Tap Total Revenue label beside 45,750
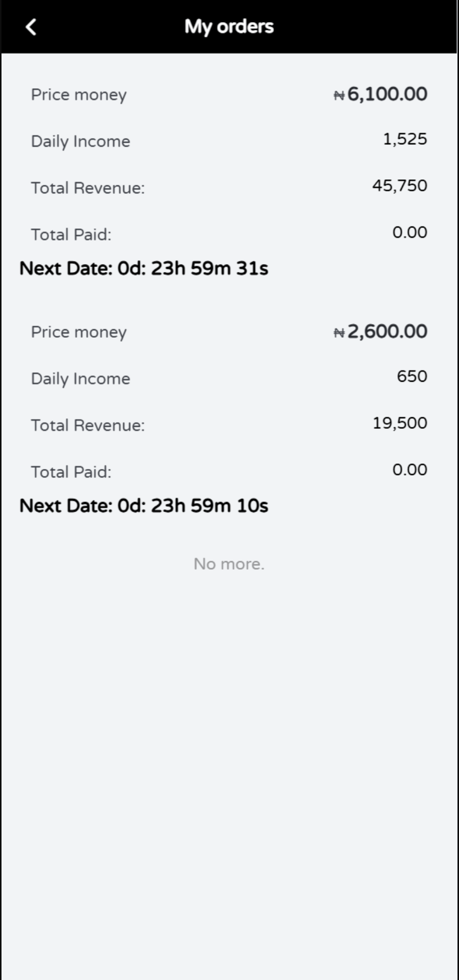 coord(88,188)
